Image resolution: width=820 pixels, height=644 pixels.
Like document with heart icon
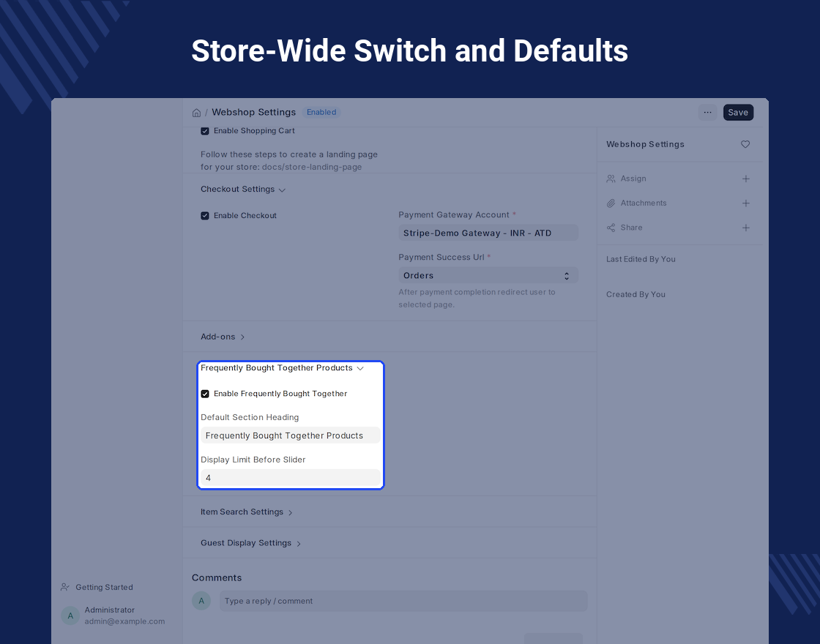tap(745, 144)
